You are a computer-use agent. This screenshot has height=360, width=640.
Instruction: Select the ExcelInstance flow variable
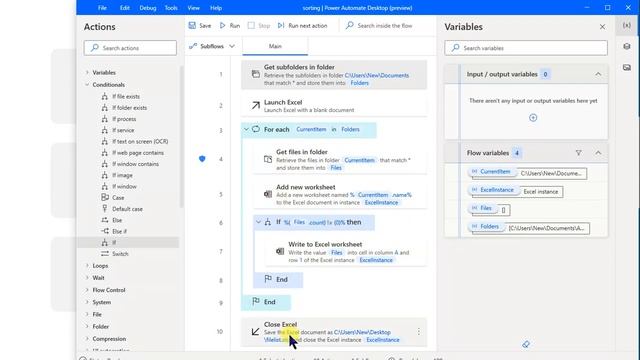[x=493, y=190]
